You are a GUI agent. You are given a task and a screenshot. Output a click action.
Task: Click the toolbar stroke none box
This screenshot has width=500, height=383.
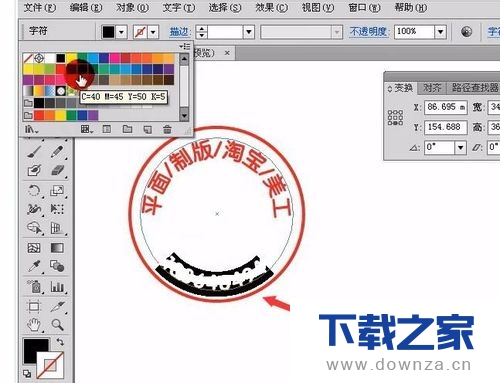click(x=50, y=365)
